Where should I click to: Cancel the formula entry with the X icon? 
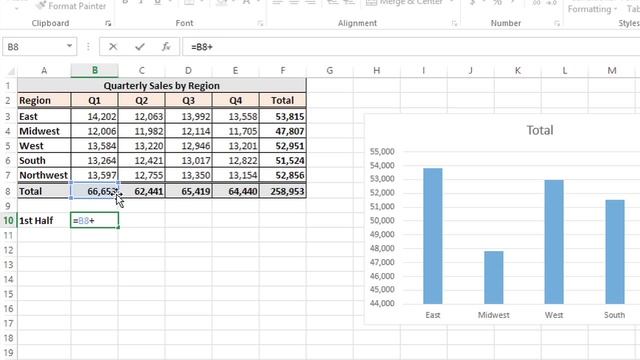click(x=113, y=47)
